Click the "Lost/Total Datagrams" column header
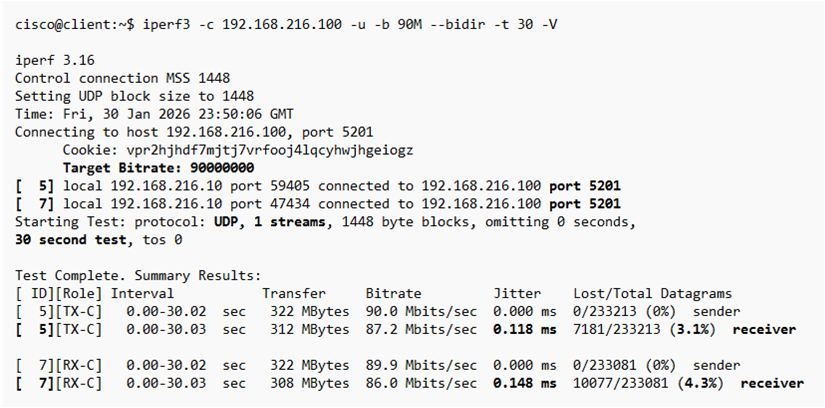825x408 pixels. [x=652, y=293]
